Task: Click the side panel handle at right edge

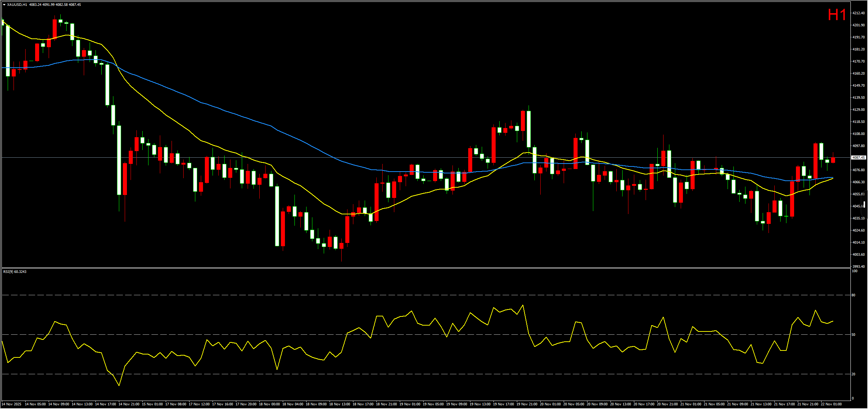Action: click(865, 204)
